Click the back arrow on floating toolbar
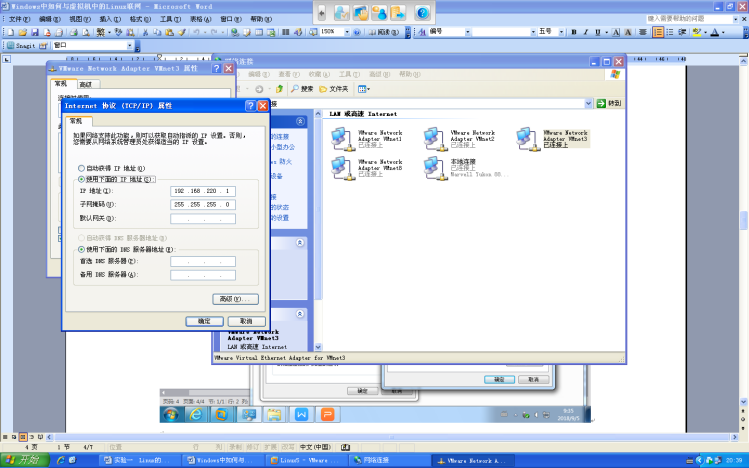749x468 pixels. 321,13
